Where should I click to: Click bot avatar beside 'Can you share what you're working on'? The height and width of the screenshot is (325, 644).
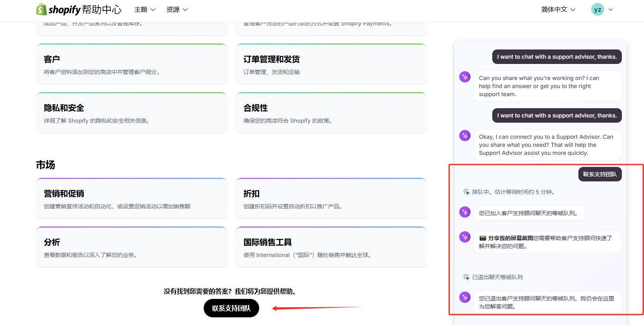(465, 76)
